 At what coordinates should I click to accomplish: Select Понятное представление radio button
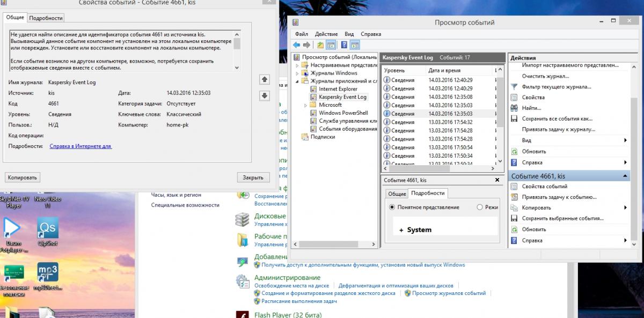(x=392, y=207)
